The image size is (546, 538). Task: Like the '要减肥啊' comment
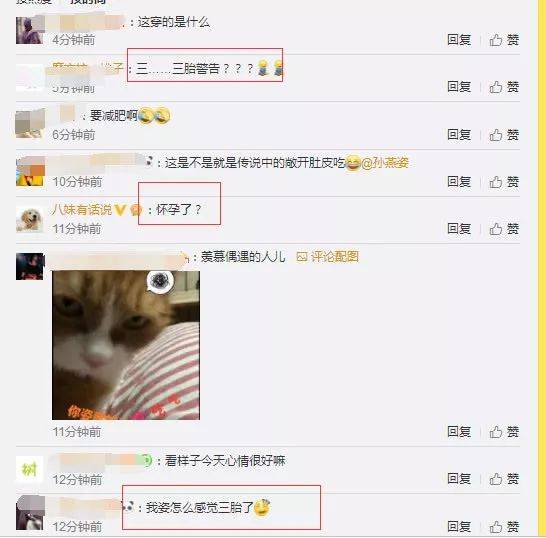pyautogui.click(x=504, y=135)
